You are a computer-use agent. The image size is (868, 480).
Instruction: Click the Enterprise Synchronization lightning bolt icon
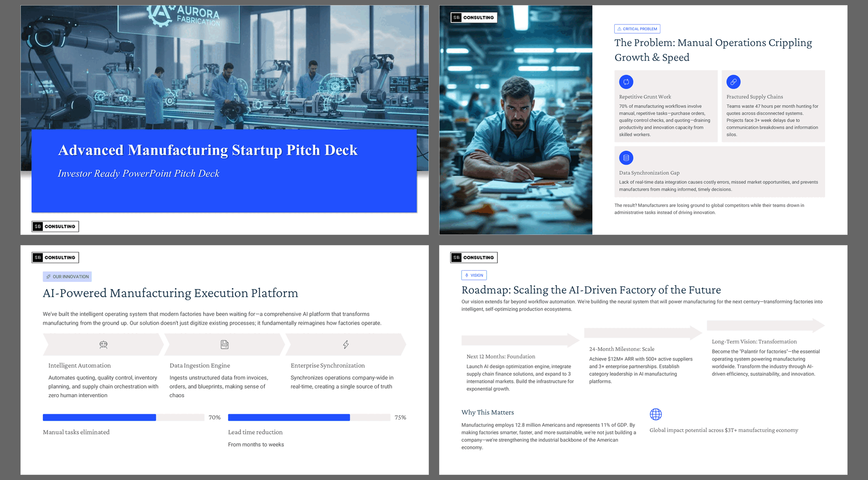click(x=346, y=345)
